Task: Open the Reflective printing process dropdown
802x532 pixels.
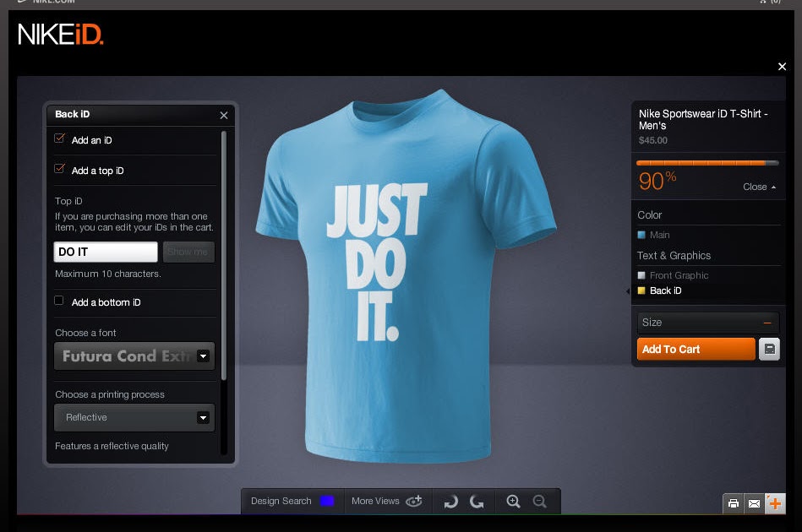Action: click(134, 417)
